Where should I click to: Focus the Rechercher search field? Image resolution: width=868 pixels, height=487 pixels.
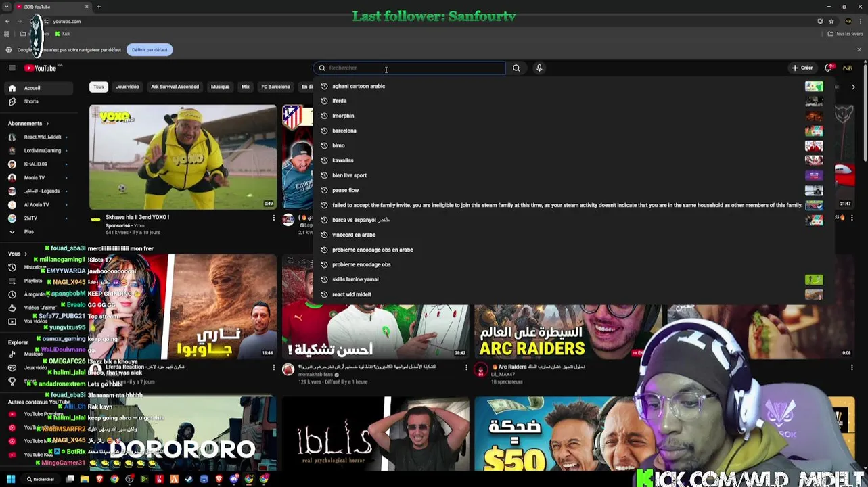coord(409,68)
